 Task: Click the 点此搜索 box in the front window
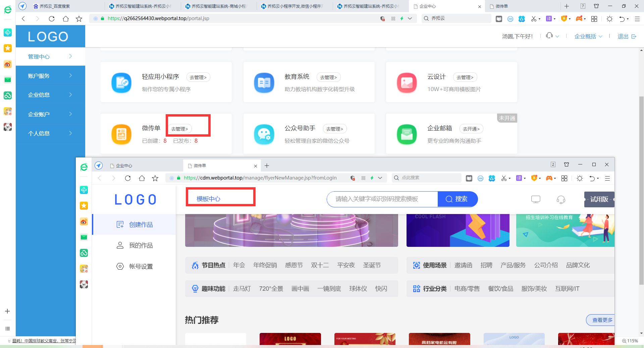426,178
